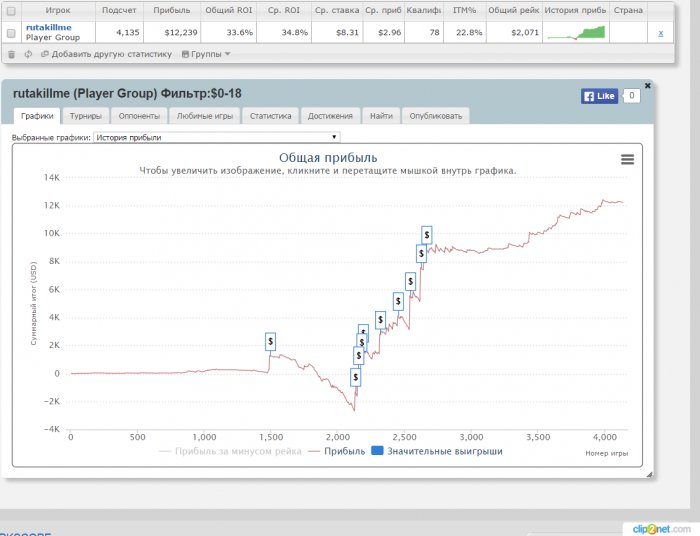Click Добавить другую статистику link

pos(94,54)
